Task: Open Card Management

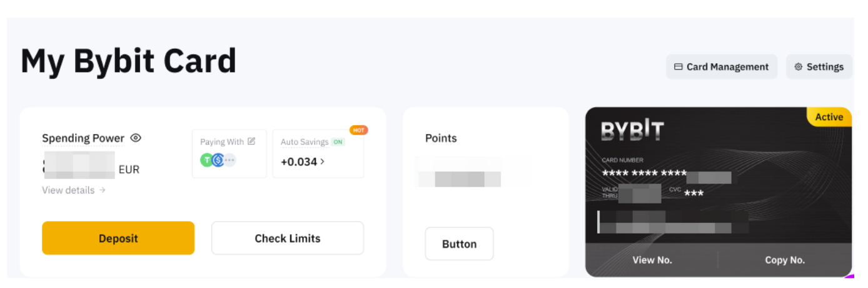Action: click(721, 67)
